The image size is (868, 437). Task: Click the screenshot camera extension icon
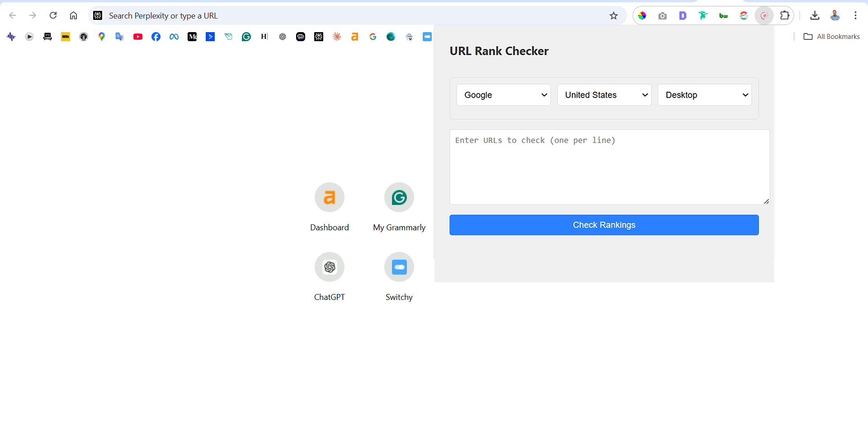coord(662,15)
